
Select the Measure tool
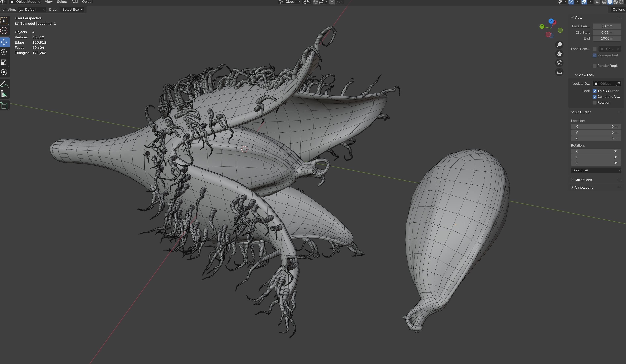pos(4,94)
